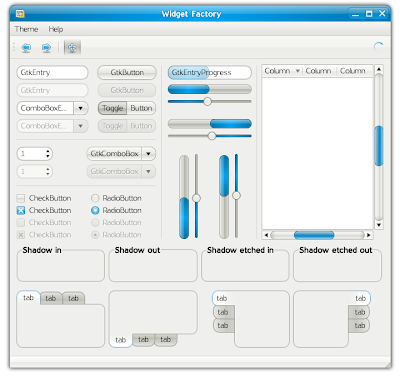Click the top horizontal progress bar

210,89
